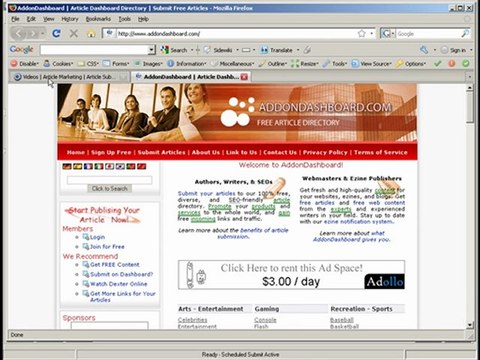Screen dimensions: 480x360
Task: Open the File menu
Action: coord(15,19)
